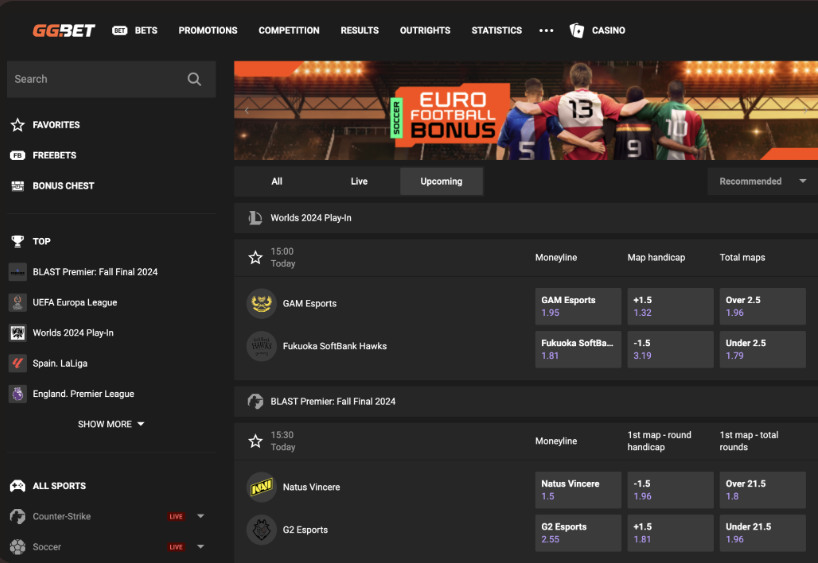Click the League of Legends icon in Worlds header

click(x=255, y=218)
